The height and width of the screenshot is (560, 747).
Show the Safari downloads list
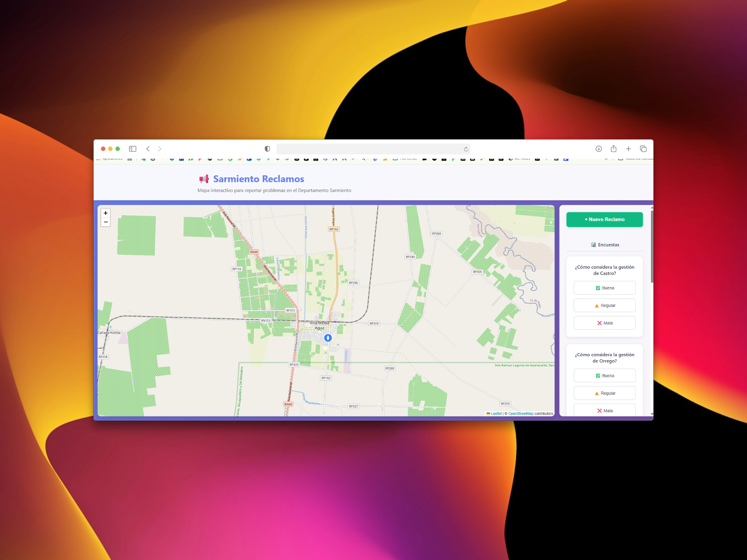tap(599, 149)
